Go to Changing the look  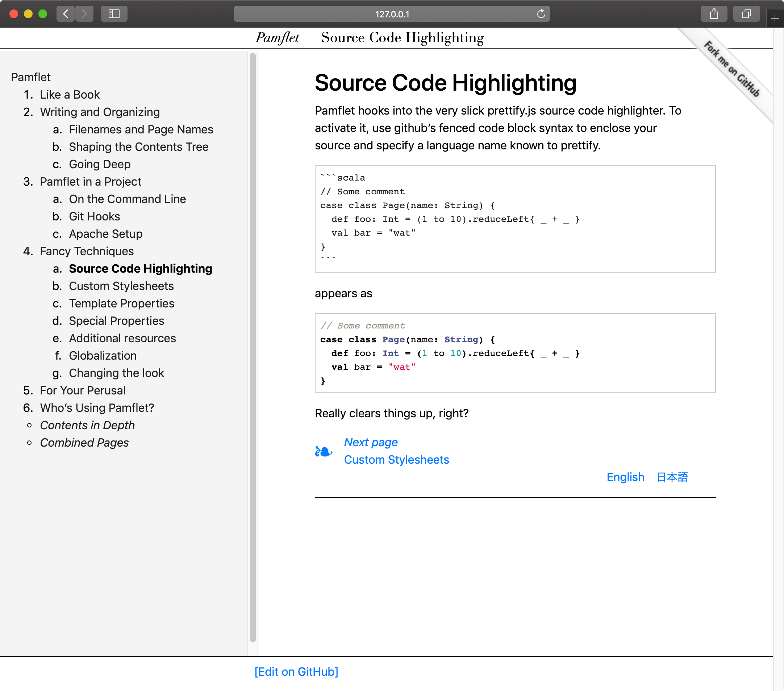point(117,373)
